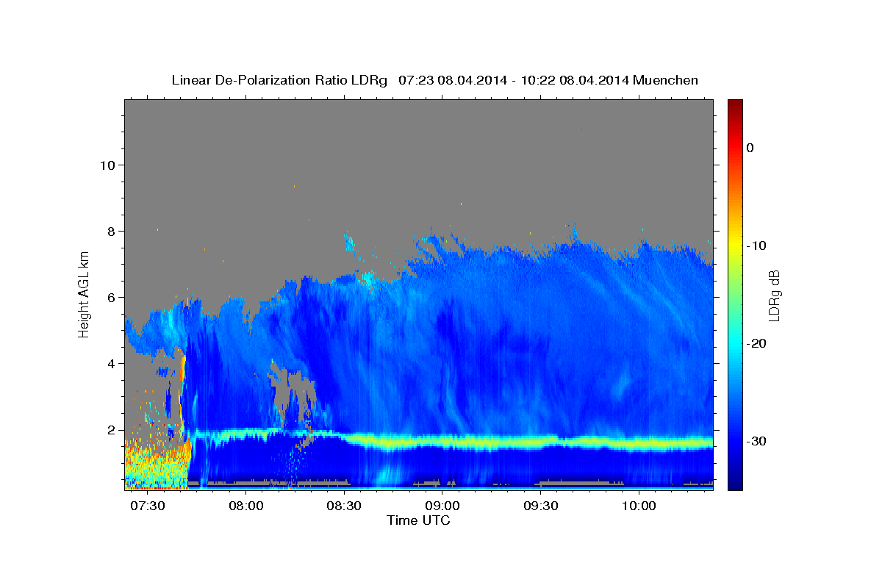The image size is (882, 588).
Task: Click the height tick label '10'
Action: tap(110, 165)
